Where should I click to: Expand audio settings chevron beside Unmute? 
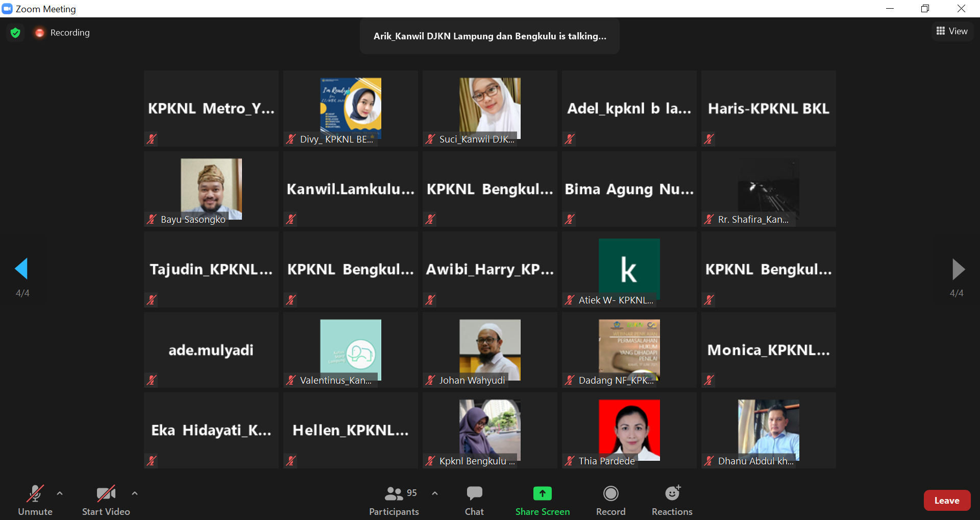point(60,493)
